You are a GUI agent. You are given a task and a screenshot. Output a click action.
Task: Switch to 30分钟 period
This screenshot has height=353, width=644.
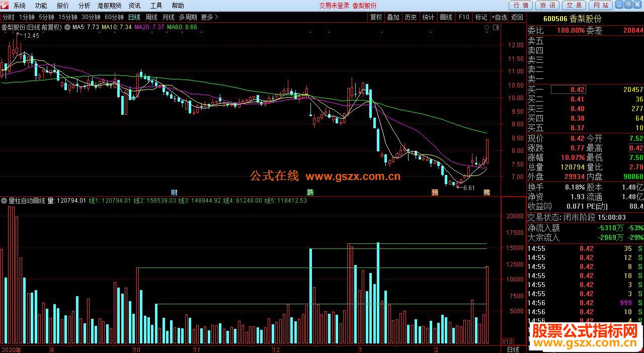coord(91,17)
